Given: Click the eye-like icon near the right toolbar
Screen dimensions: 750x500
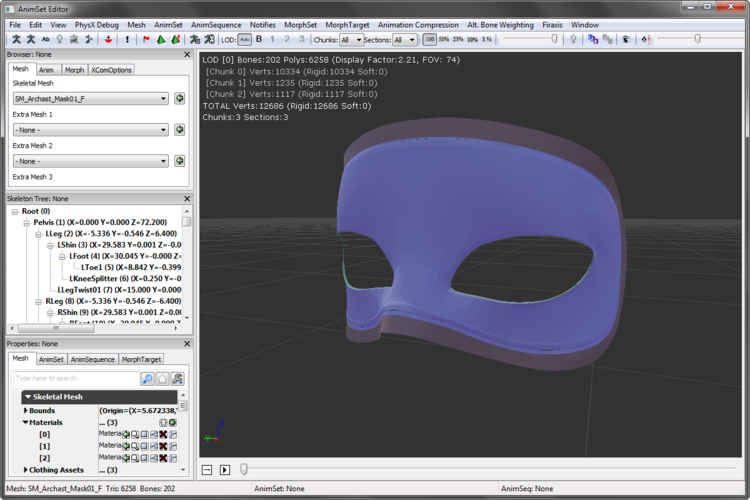Looking at the screenshot, I should click(626, 39).
